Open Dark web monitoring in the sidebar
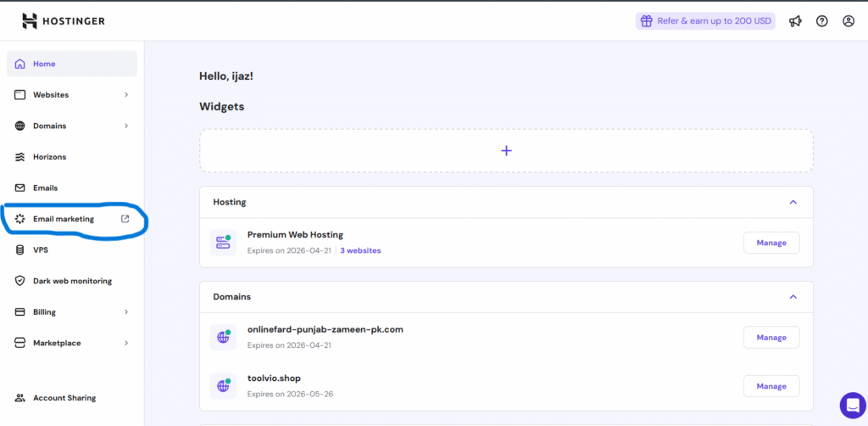Screen dimensions: 868x426 [72, 281]
